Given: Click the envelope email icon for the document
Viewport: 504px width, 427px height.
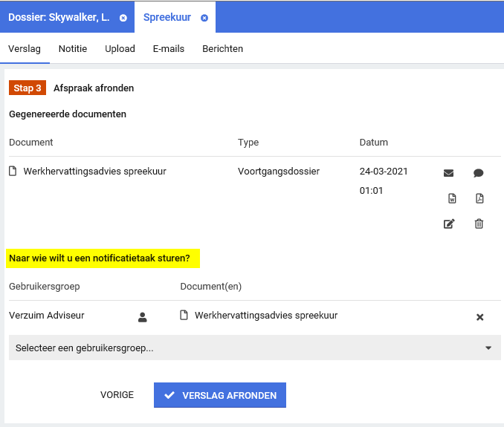Looking at the screenshot, I should [448, 173].
